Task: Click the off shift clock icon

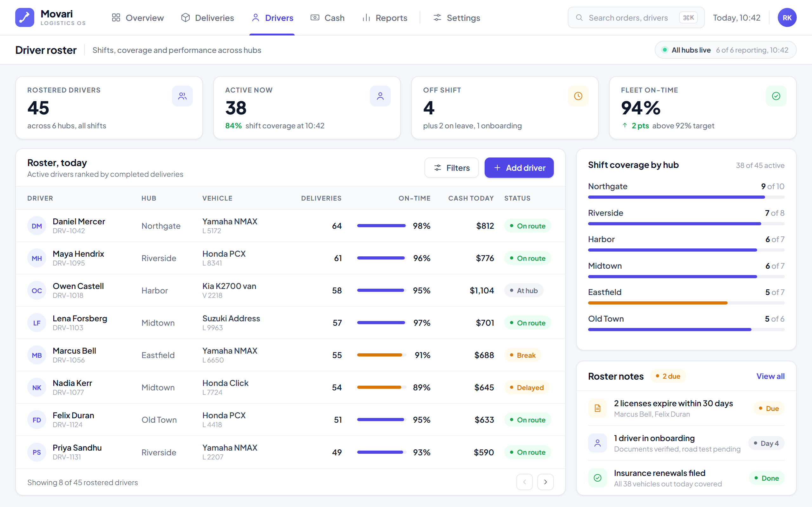Action: point(578,96)
